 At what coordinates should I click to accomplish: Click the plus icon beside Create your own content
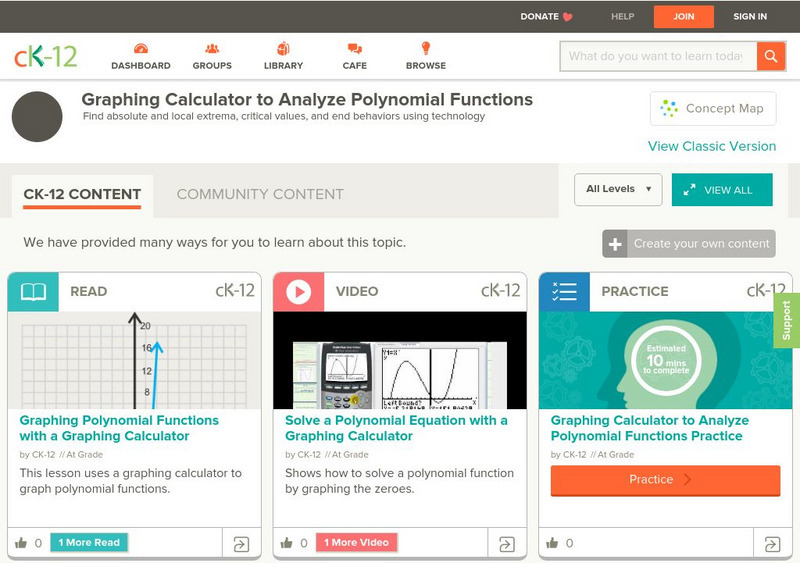coord(615,244)
